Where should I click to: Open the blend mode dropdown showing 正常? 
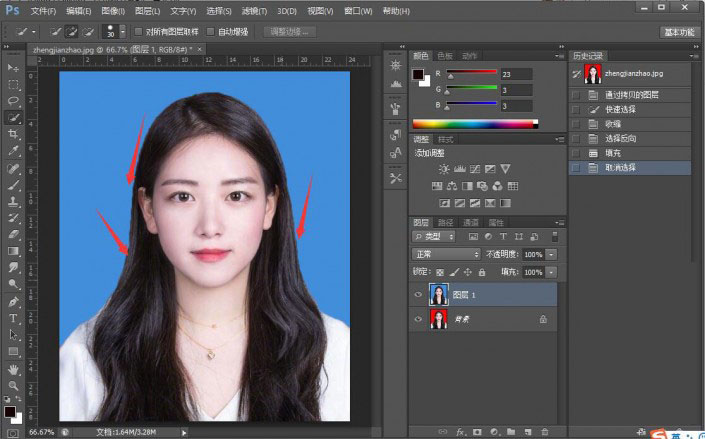pyautogui.click(x=448, y=254)
